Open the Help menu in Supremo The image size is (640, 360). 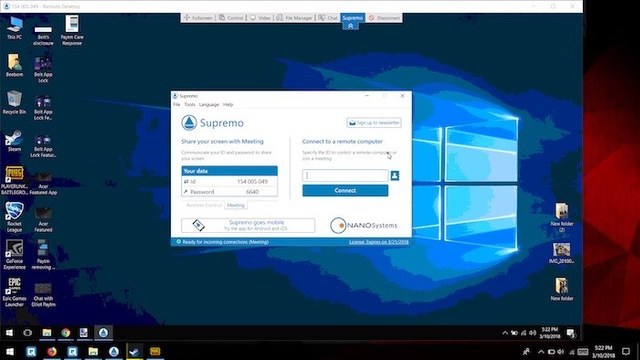228,104
